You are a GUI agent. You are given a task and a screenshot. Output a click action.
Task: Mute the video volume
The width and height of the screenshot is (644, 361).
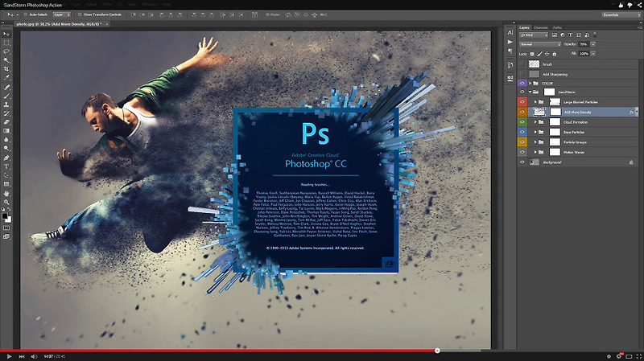(34, 356)
